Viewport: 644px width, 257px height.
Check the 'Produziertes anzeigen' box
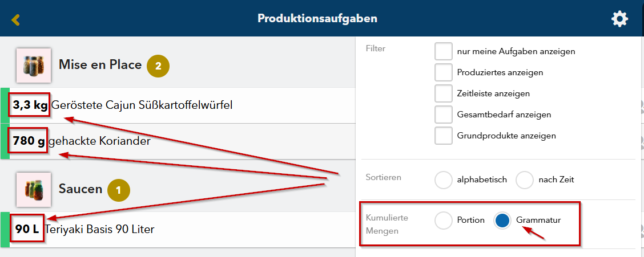pos(444,72)
